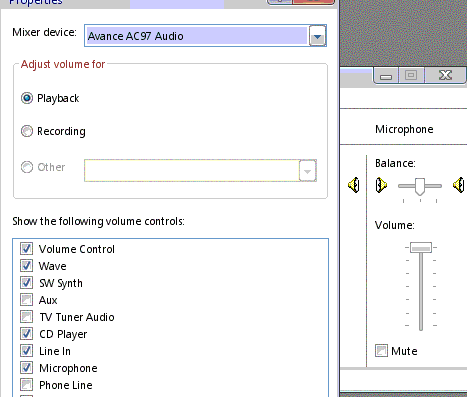
Task: Click the left speaker icon of Microphone balance
Action: tap(381, 185)
